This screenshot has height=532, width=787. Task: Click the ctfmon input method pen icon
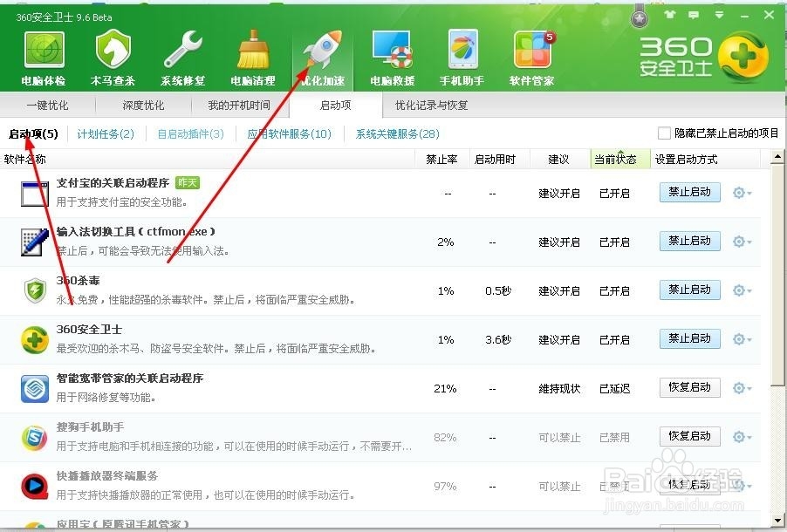pyautogui.click(x=35, y=242)
